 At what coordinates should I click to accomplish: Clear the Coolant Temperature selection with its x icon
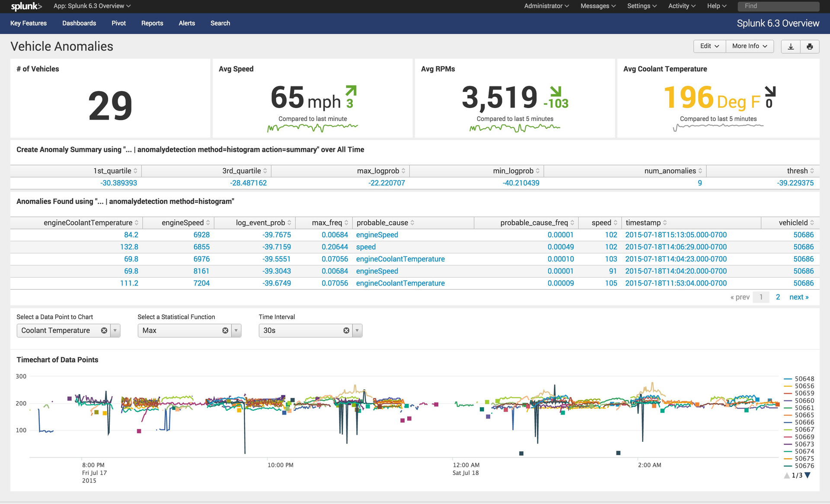pyautogui.click(x=104, y=330)
